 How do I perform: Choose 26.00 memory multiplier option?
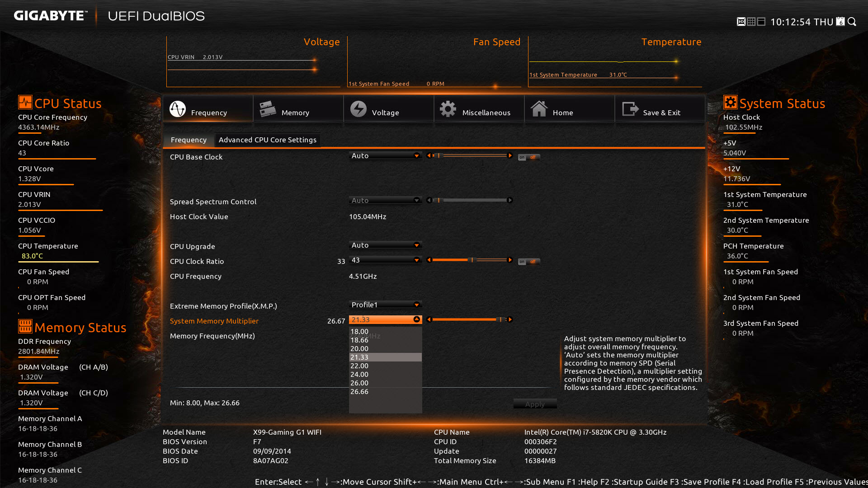tap(385, 383)
